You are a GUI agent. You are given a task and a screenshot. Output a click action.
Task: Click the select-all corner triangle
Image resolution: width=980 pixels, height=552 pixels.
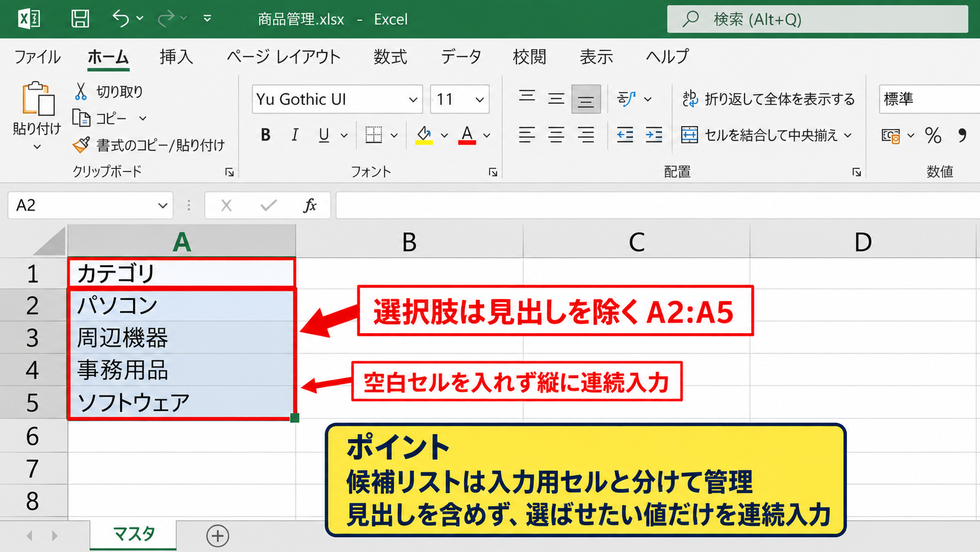(50, 242)
